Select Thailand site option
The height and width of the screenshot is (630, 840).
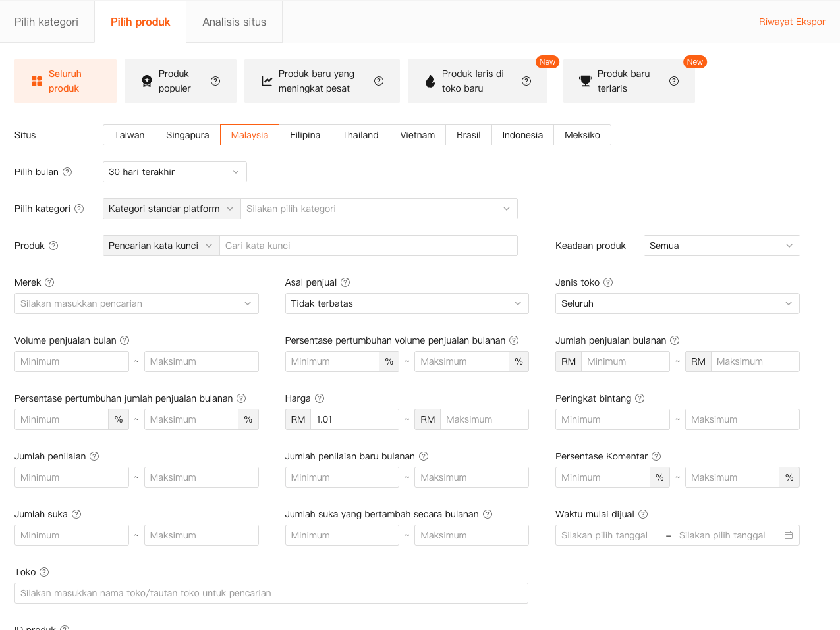(x=360, y=135)
